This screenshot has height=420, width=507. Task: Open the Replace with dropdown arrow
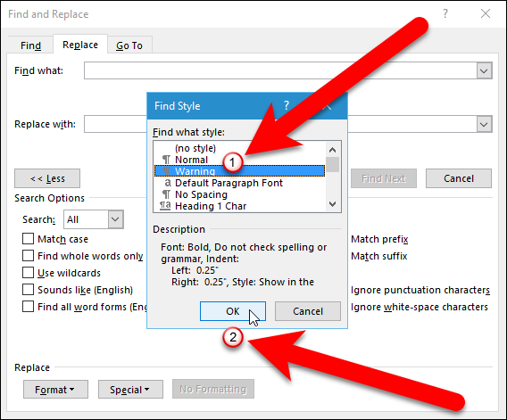point(484,124)
